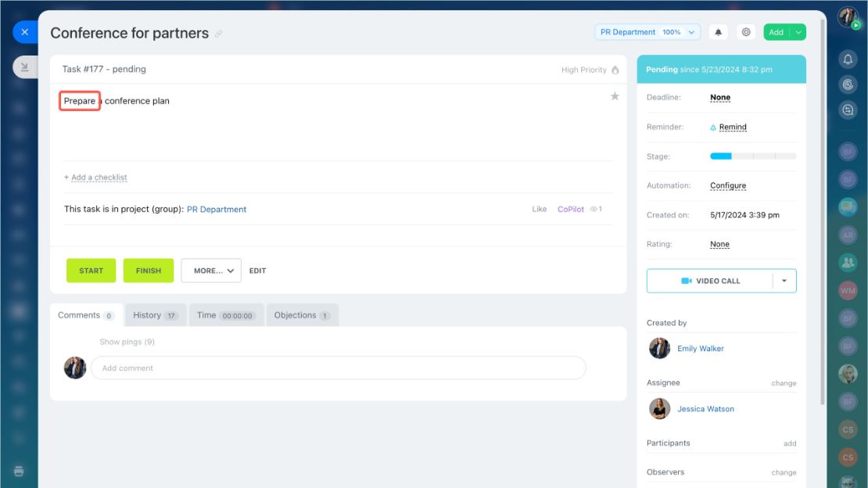Show the task viewers via the eye icon
This screenshot has width=868, height=488.
point(594,209)
